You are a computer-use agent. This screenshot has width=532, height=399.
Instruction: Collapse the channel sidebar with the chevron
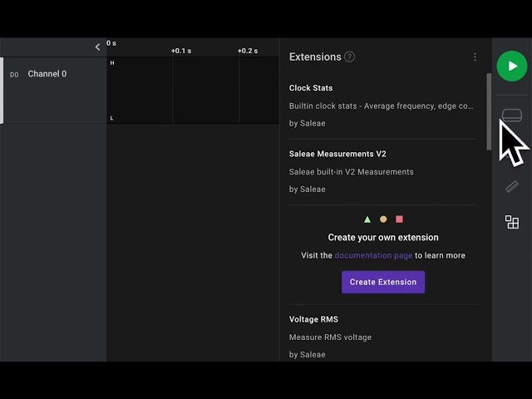(97, 47)
